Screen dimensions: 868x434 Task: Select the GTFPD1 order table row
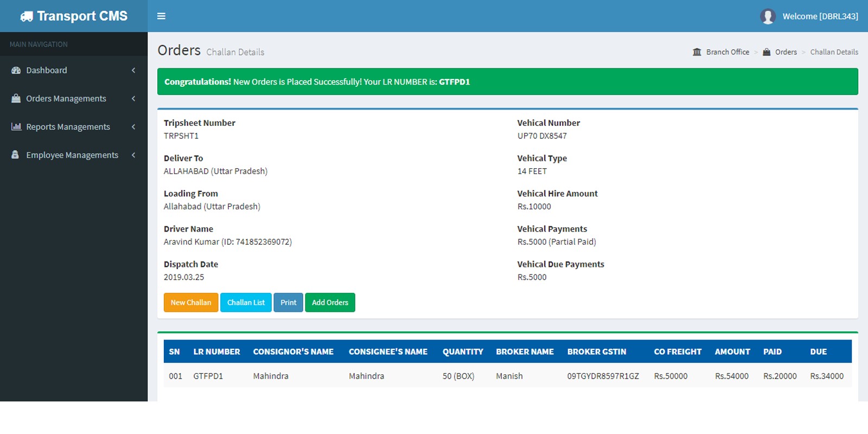pyautogui.click(x=507, y=376)
